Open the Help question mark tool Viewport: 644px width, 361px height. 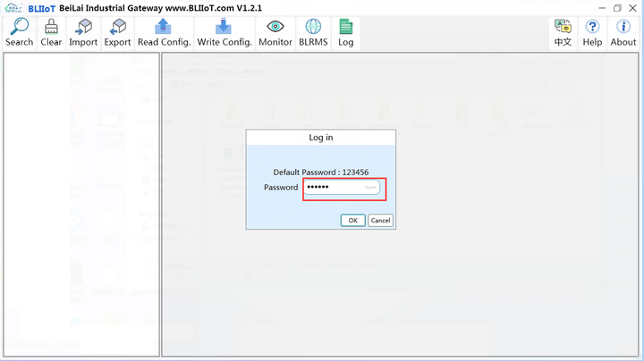(592, 33)
